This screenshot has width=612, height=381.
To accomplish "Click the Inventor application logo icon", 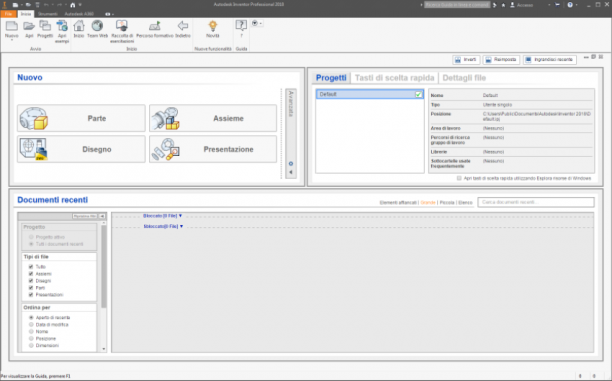I will (4, 5).
